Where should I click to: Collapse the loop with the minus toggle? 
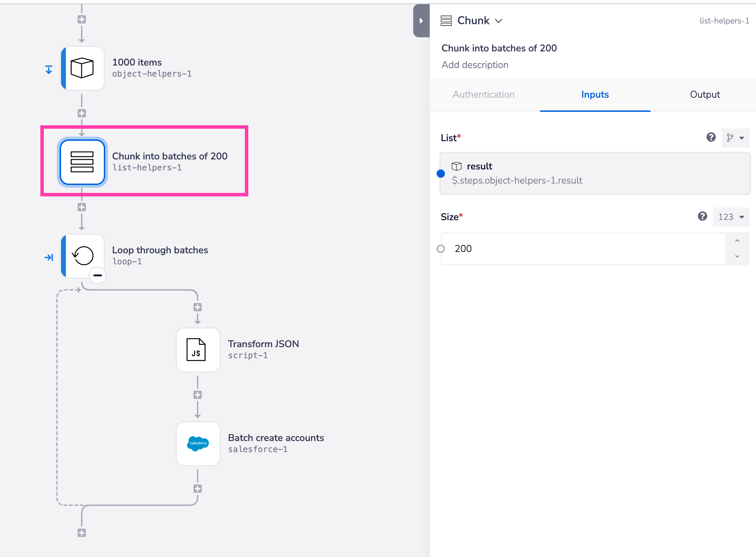pyautogui.click(x=98, y=275)
